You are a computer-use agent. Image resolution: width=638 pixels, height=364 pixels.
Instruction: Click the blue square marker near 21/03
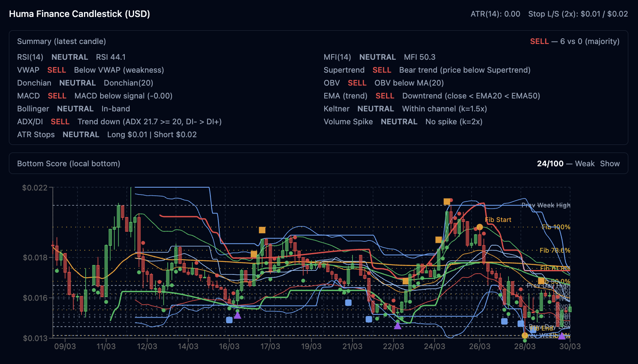click(x=348, y=302)
